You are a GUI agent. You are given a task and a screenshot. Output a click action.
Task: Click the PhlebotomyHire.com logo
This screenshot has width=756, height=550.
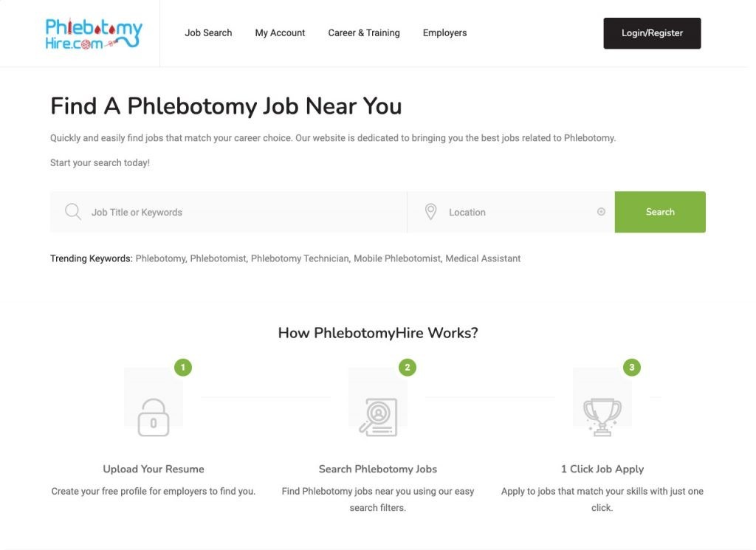94,34
